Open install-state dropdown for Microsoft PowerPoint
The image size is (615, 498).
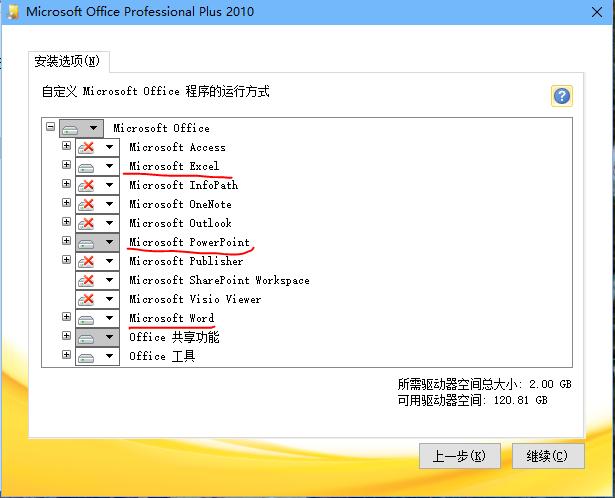(98, 242)
